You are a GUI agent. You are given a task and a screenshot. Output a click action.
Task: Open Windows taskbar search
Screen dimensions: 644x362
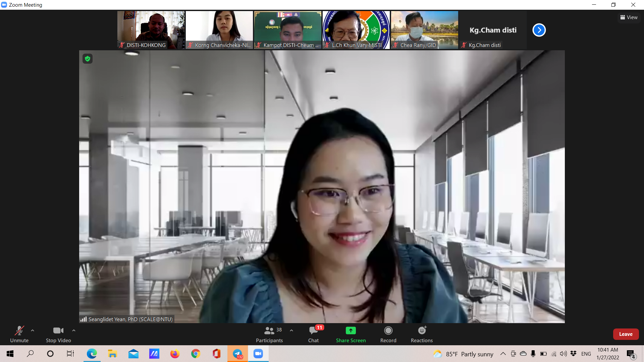(x=30, y=354)
